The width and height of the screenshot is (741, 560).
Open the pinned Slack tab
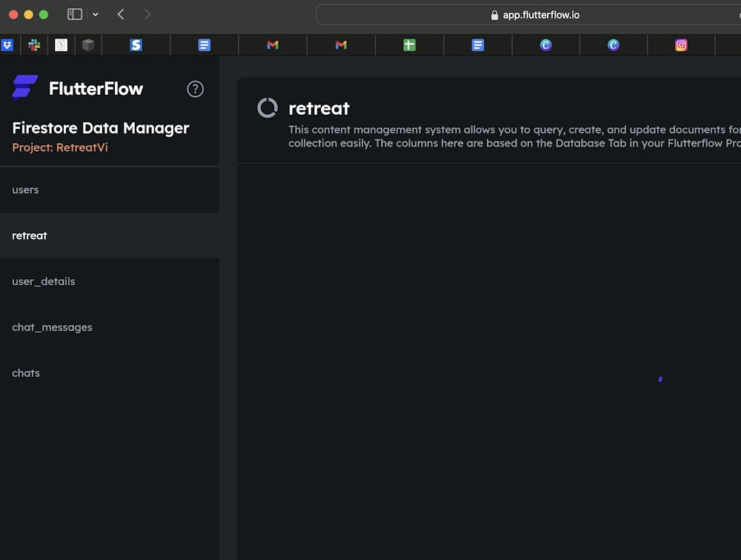pos(34,45)
